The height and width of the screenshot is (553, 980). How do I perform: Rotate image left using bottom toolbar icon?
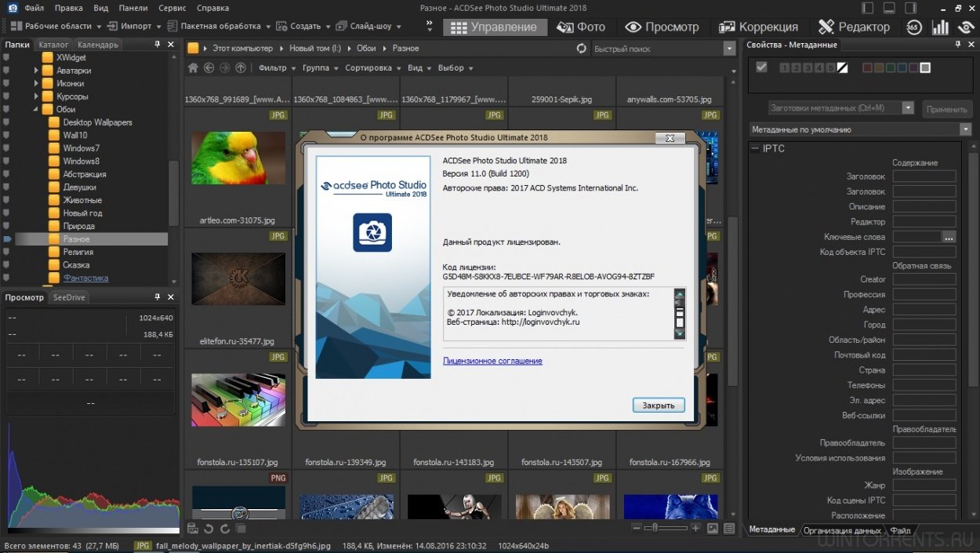tap(209, 529)
